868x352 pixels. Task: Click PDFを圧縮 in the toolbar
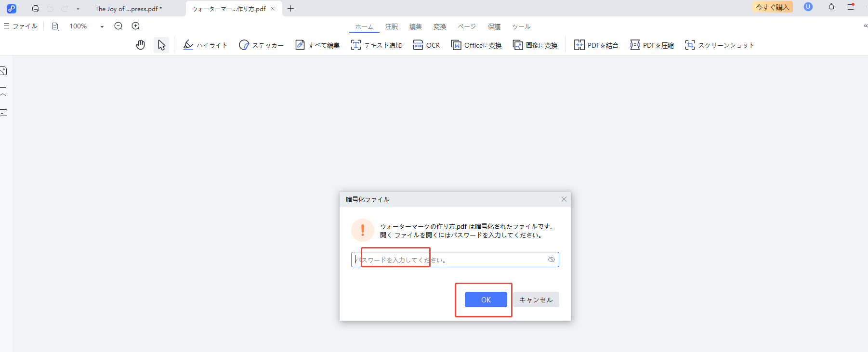click(652, 45)
